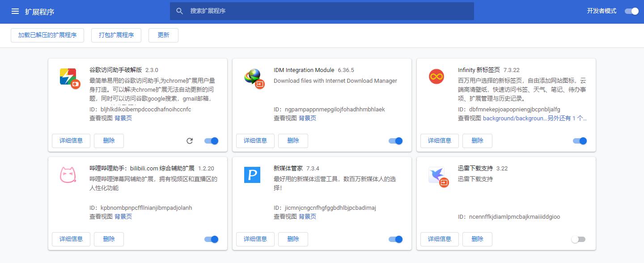Click 更新 to update all extensions

163,35
